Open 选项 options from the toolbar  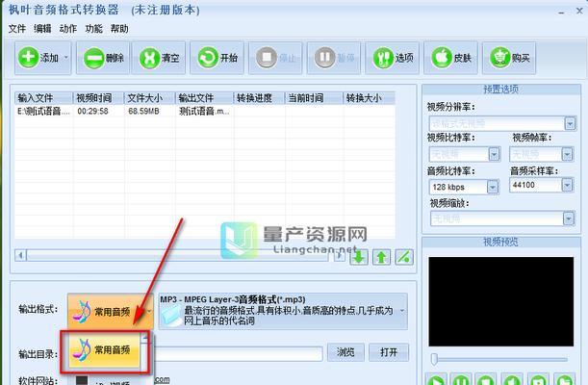coord(393,58)
